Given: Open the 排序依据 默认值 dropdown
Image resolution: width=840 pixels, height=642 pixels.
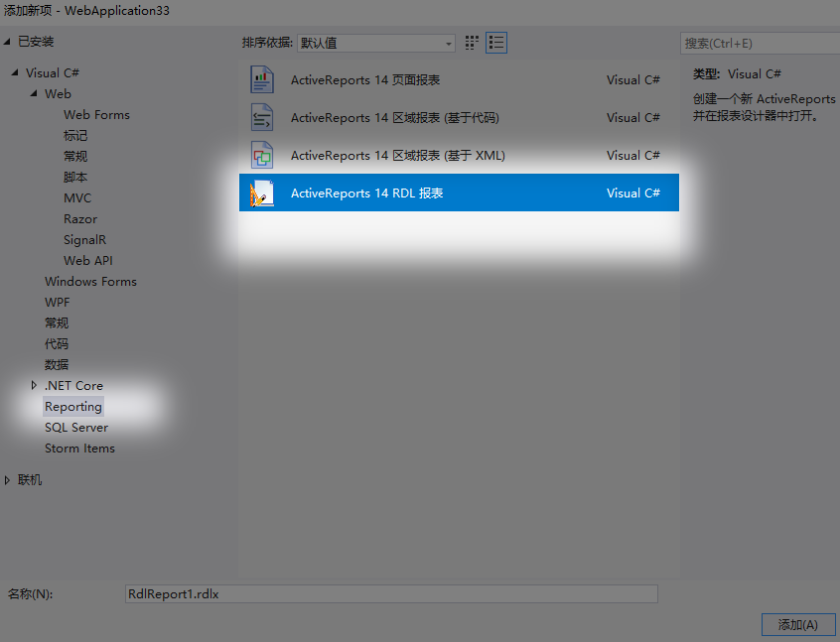Looking at the screenshot, I should click(x=376, y=43).
